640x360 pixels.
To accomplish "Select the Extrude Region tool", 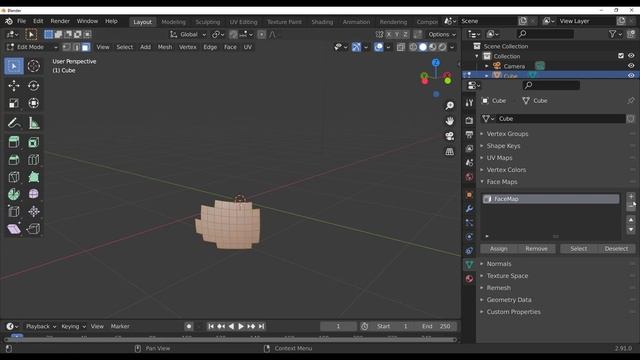I will pos(14,142).
